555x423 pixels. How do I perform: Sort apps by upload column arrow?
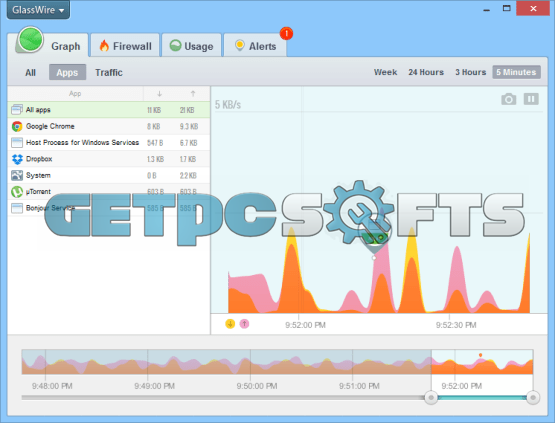193,94
